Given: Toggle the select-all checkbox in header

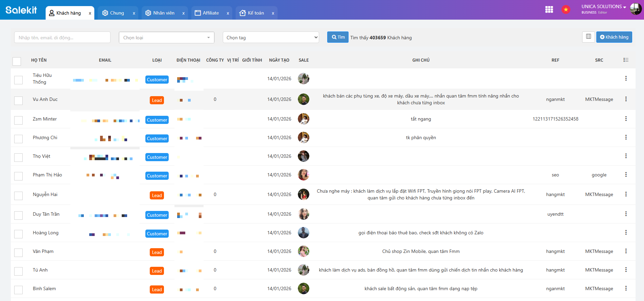Looking at the screenshot, I should [17, 61].
